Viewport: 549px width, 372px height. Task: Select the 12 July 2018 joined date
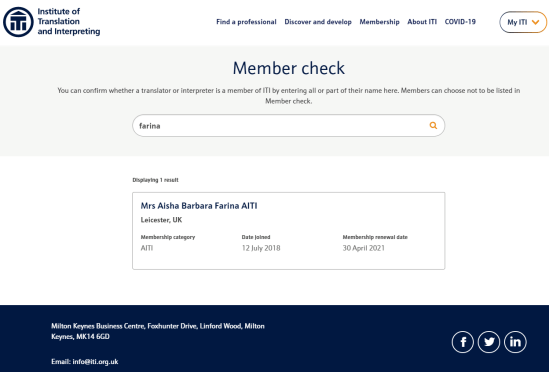tap(261, 248)
